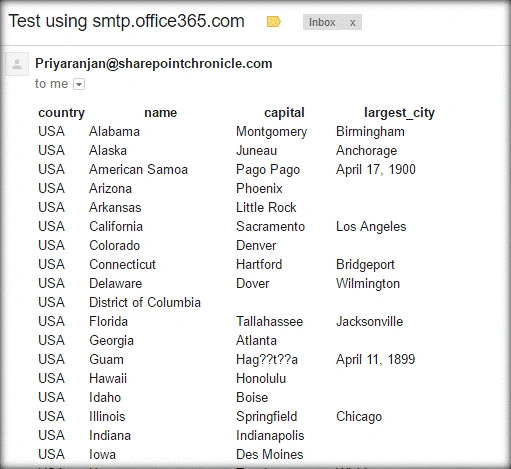Select the 'Honolulu' cell
This screenshot has width=511, height=469.
[x=261, y=378]
